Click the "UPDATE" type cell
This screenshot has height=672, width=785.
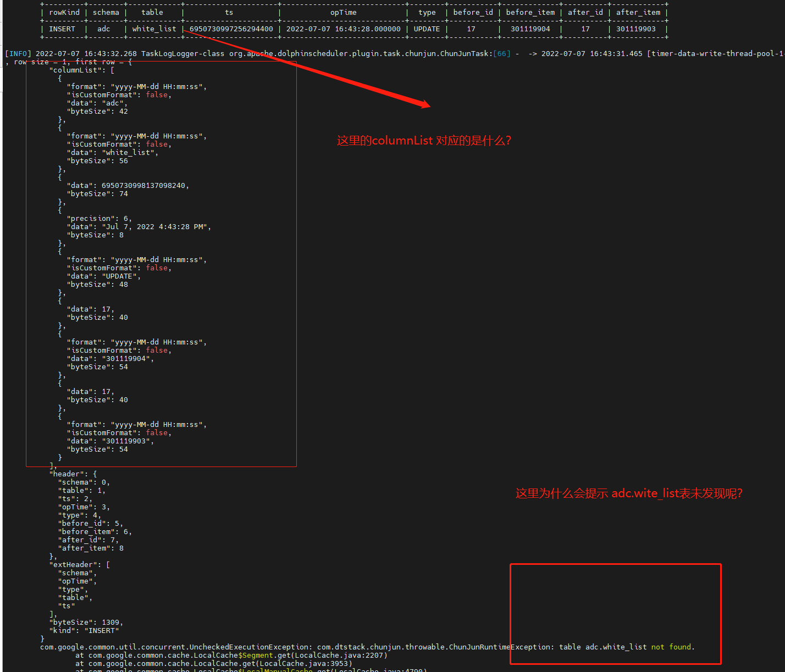pyautogui.click(x=427, y=29)
